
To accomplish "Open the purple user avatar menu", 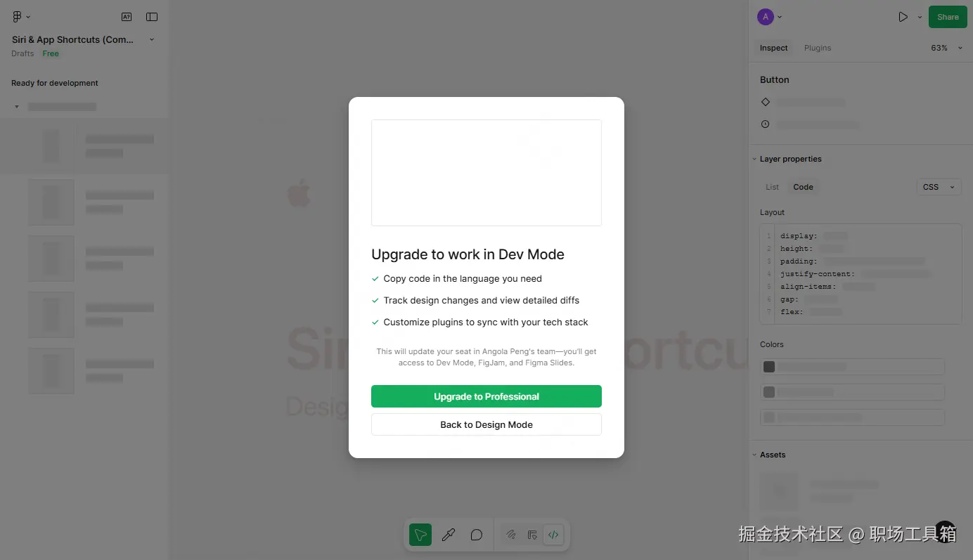I will tap(766, 17).
